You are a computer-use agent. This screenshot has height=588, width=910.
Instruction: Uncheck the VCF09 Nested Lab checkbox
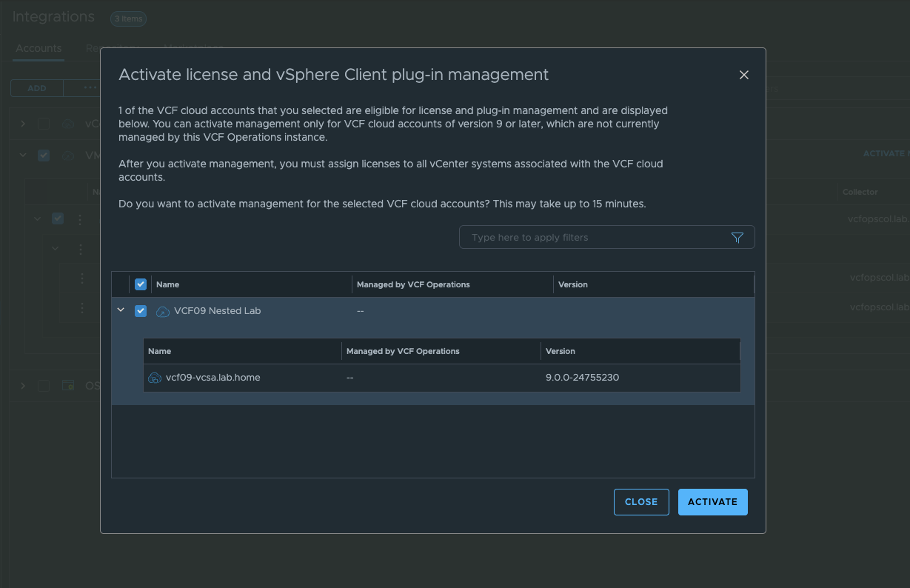pos(141,311)
